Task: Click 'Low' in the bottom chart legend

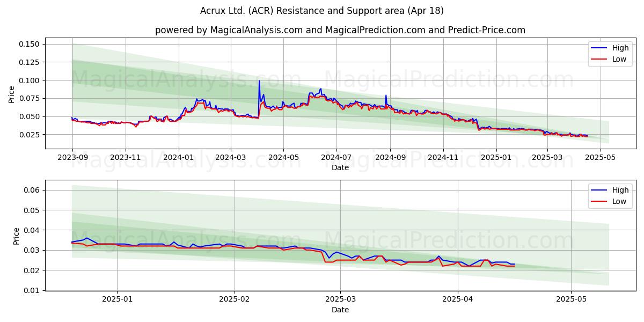Action: [x=619, y=201]
